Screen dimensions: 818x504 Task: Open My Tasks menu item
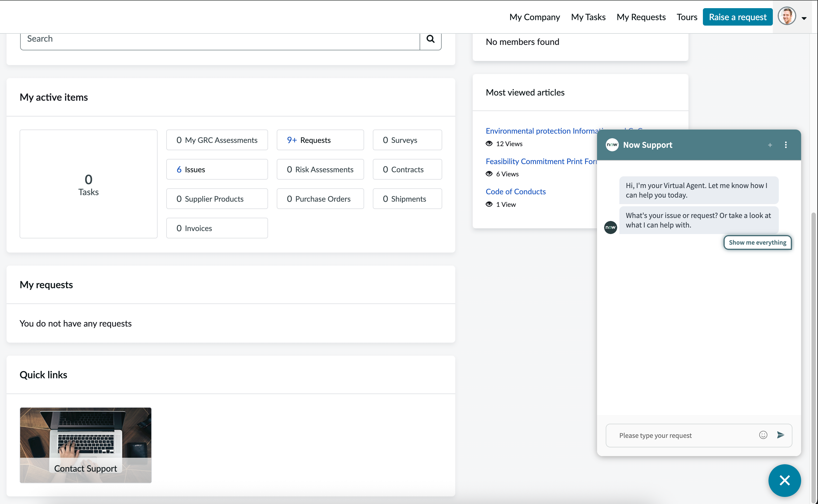click(588, 17)
